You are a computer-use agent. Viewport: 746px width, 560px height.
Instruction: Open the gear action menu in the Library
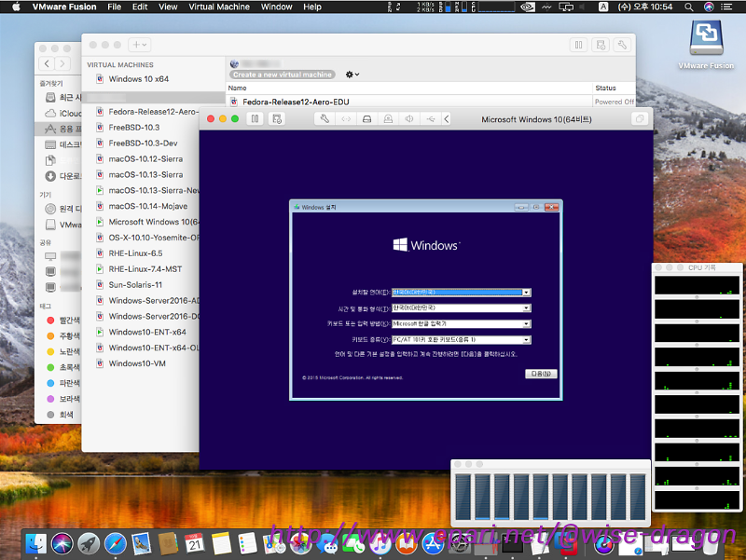352,75
